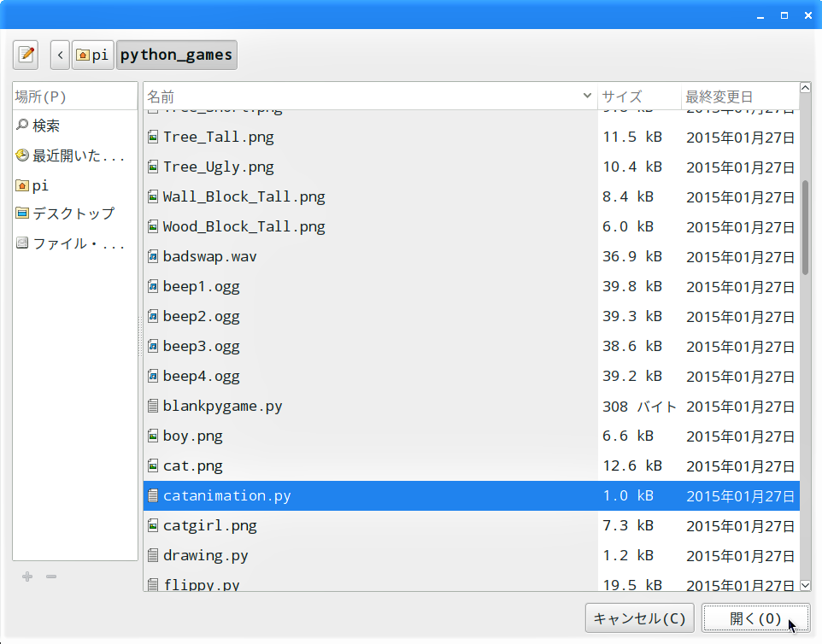Screen dimensions: 822x644
Task: Click the pencil edit-path icon
Action: click(x=26, y=55)
